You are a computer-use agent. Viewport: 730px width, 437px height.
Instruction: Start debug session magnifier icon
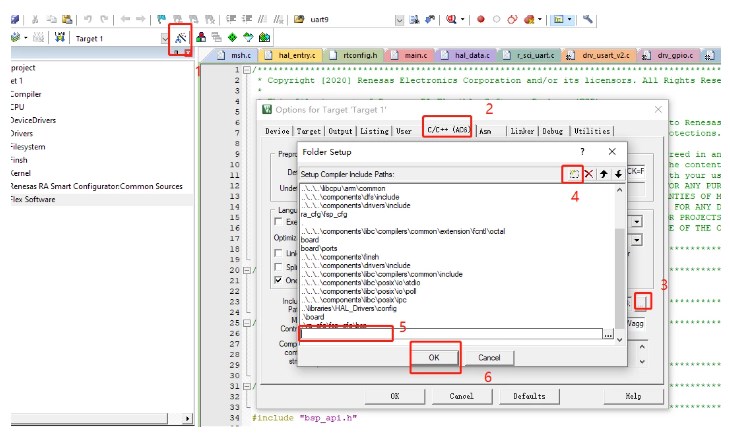451,19
